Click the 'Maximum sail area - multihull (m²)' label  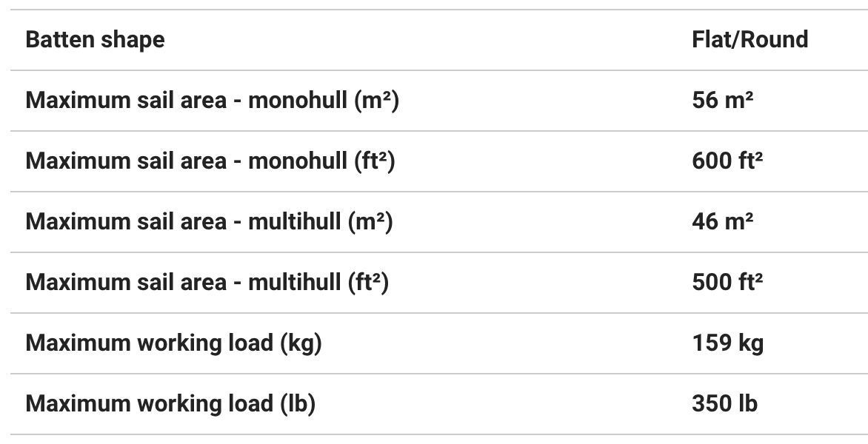[209, 222]
